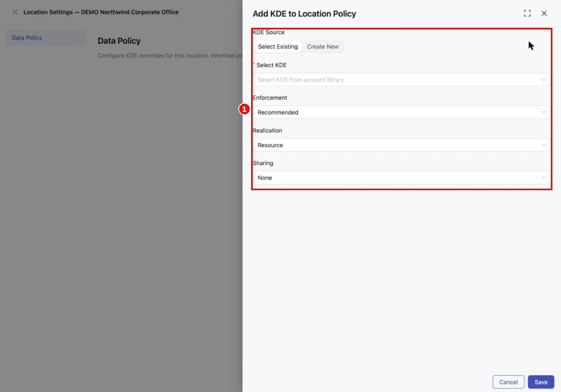Click the Data Policy page heading
561x392 pixels.
(x=119, y=41)
